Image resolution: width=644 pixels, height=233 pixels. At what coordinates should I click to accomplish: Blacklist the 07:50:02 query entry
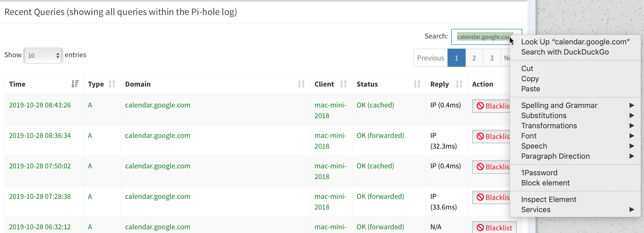pos(491,167)
